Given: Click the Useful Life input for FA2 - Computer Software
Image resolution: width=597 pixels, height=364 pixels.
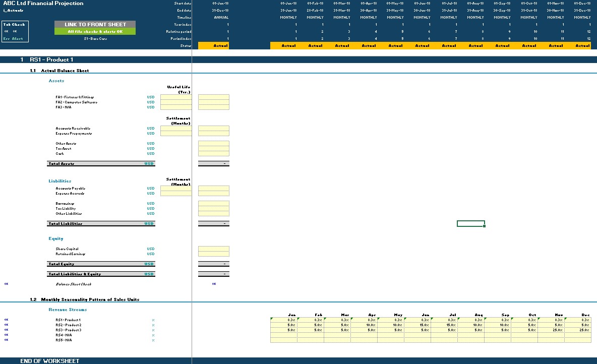Looking at the screenshot, I should pyautogui.click(x=176, y=102).
